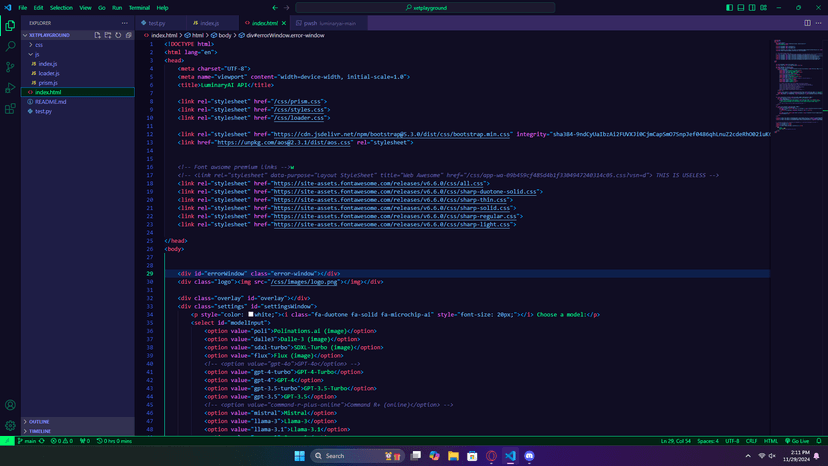Open the Extensions view
This screenshot has height=466, width=828.
click(10, 109)
